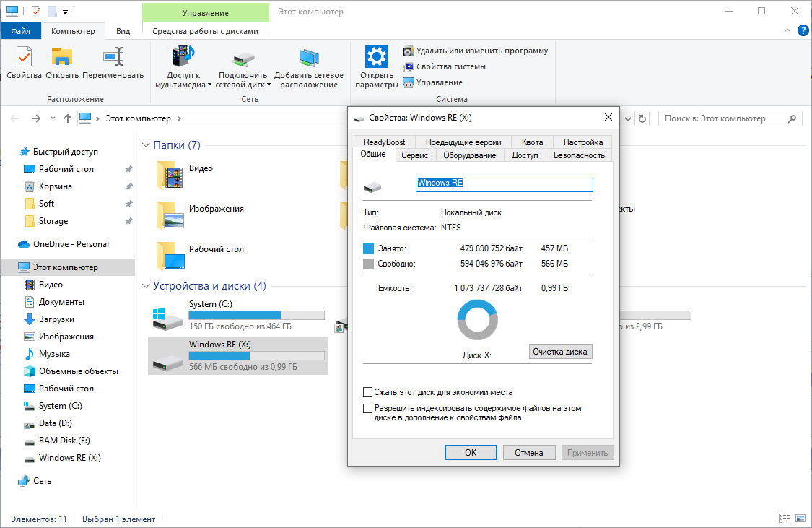Viewport: 812px width, 528px height.
Task: Open the address bar history dropdown
Action: pos(628,118)
